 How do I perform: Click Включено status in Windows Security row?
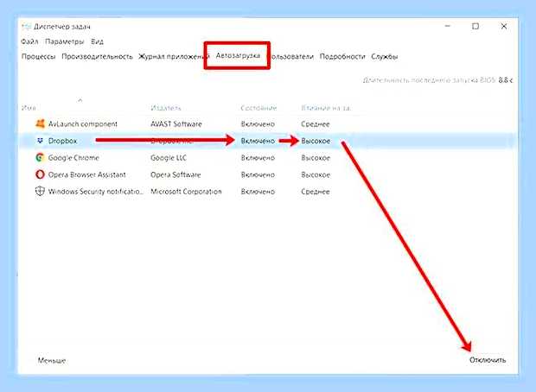tap(258, 192)
